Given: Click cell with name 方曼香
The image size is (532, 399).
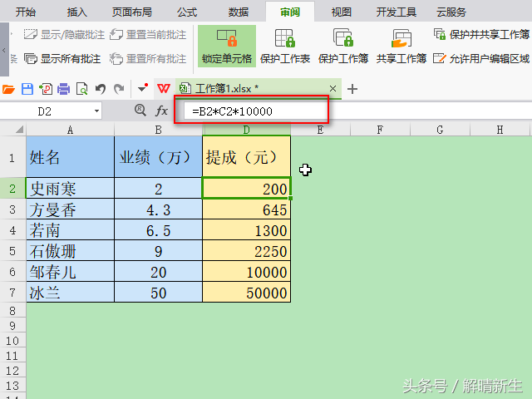Looking at the screenshot, I should click(70, 209).
